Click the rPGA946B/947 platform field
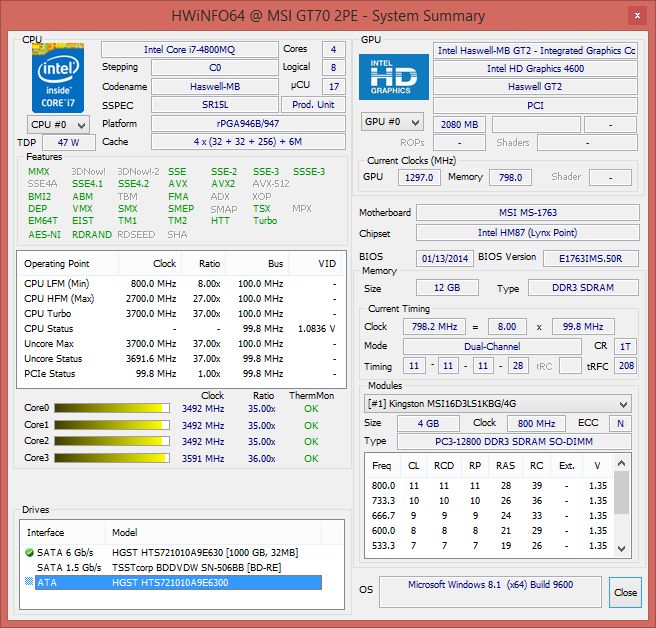This screenshot has width=656, height=628. [x=248, y=123]
